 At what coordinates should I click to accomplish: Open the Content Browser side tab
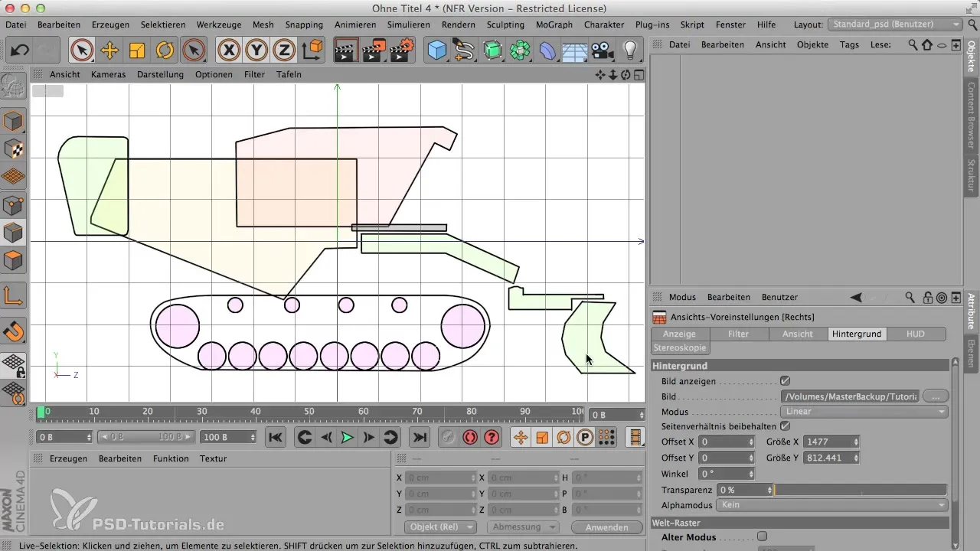pyautogui.click(x=971, y=114)
